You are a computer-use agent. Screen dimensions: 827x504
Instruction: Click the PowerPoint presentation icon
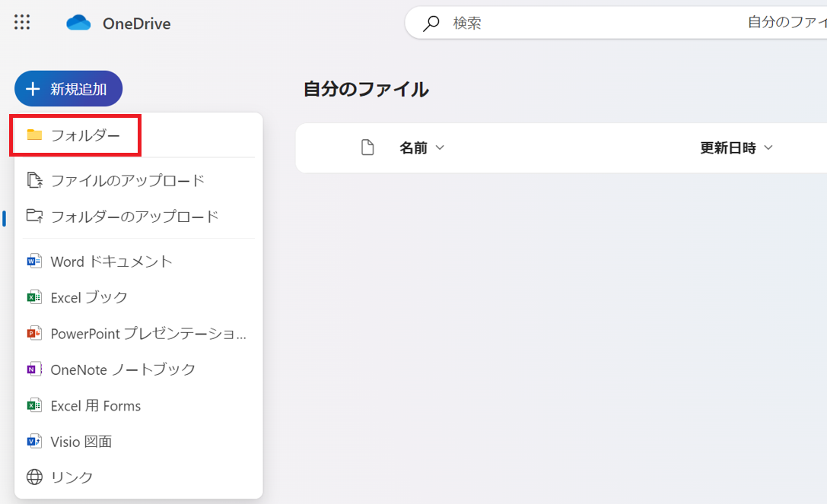(34, 333)
